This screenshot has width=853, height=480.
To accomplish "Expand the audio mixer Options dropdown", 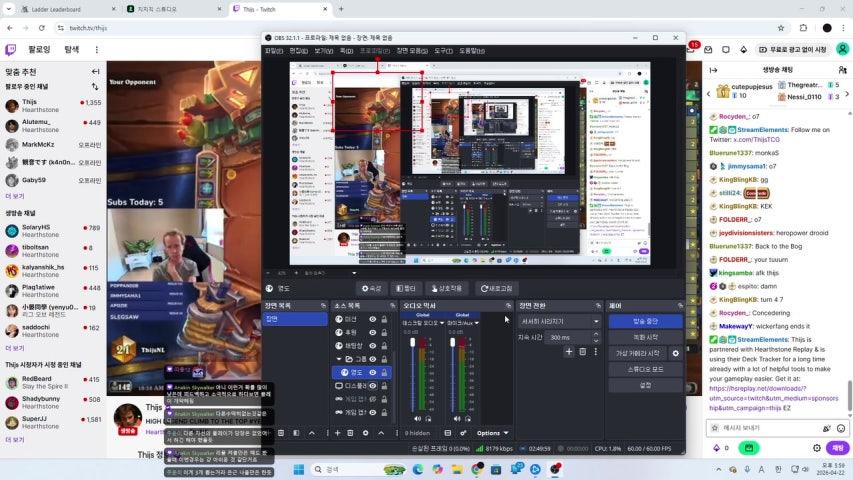I will [x=492, y=433].
